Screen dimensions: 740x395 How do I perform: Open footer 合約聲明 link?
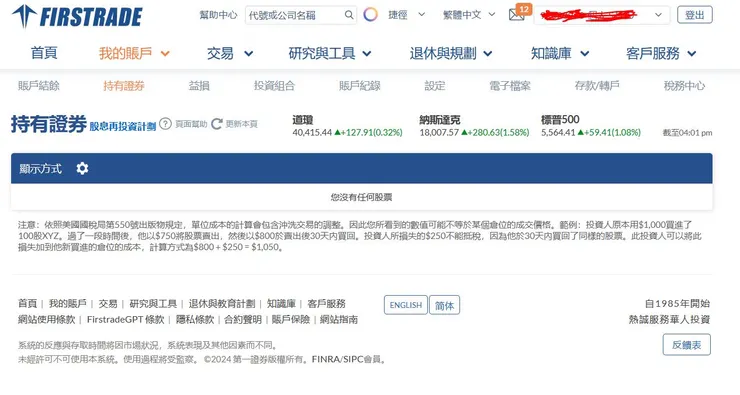coord(243,319)
